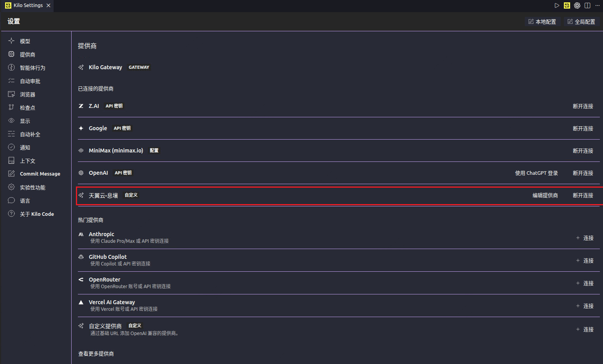Image resolution: width=603 pixels, height=364 pixels.
Task: Disconnect the Google provider via 断开连接
Action: 583,128
